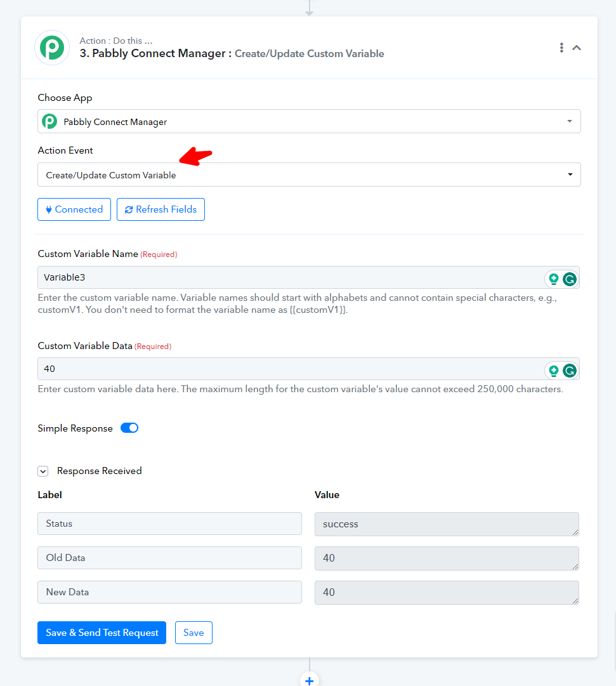616x686 pixels.
Task: Click the success Status value box
Action: (447, 524)
